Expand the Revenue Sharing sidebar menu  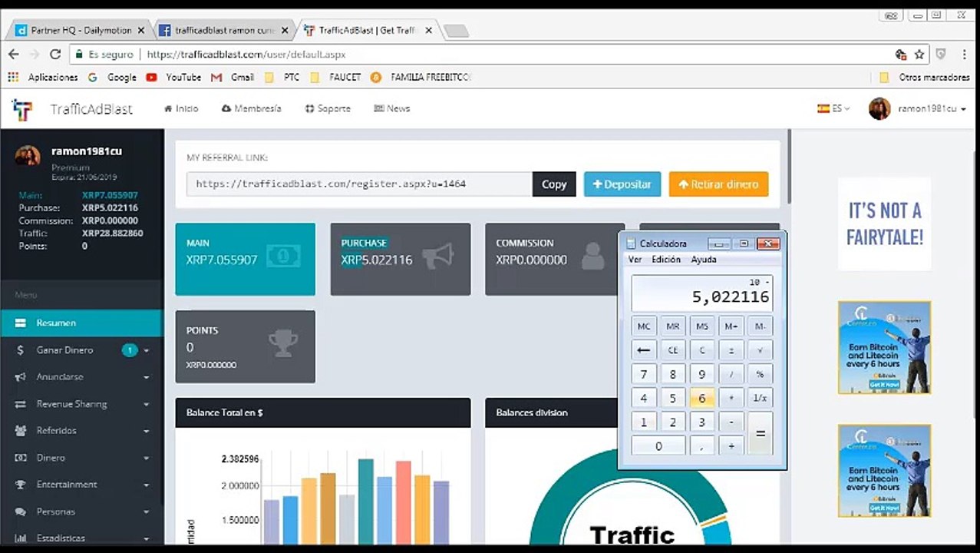tap(82, 404)
